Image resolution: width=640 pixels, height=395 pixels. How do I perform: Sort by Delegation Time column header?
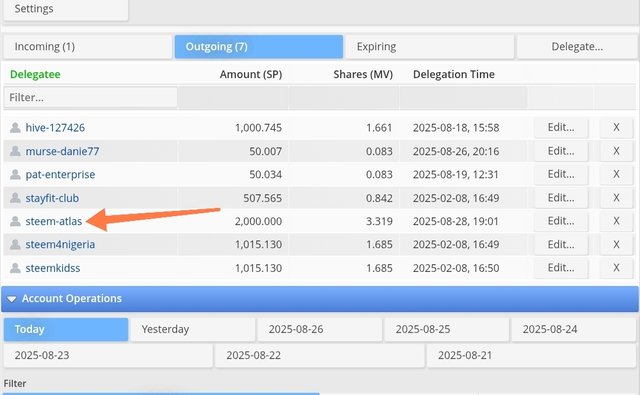pyautogui.click(x=453, y=74)
